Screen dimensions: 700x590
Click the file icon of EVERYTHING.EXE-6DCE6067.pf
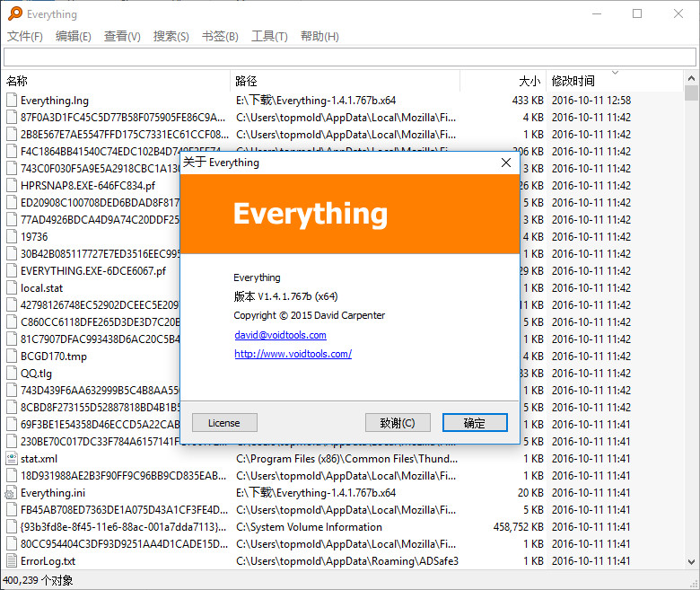[x=12, y=270]
